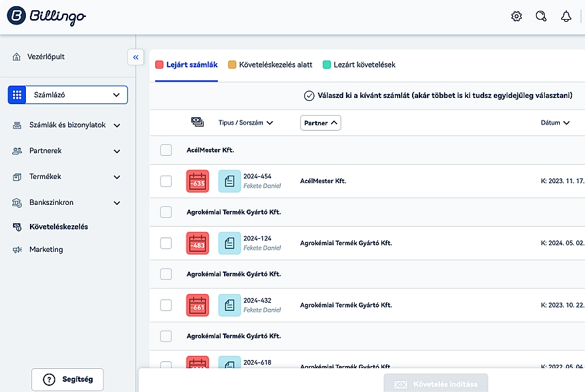The width and height of the screenshot is (585, 392).
Task: Click the payment money icon in table header
Action: click(x=197, y=122)
